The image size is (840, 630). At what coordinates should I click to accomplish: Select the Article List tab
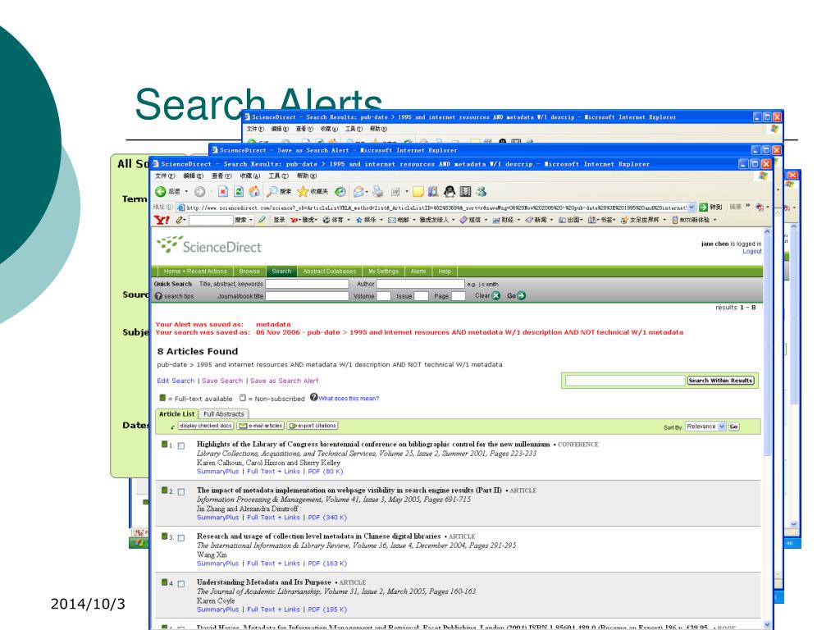click(176, 414)
